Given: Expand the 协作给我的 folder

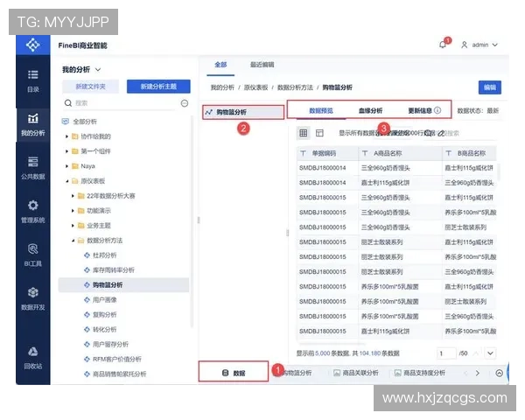Looking at the screenshot, I should 66,136.
